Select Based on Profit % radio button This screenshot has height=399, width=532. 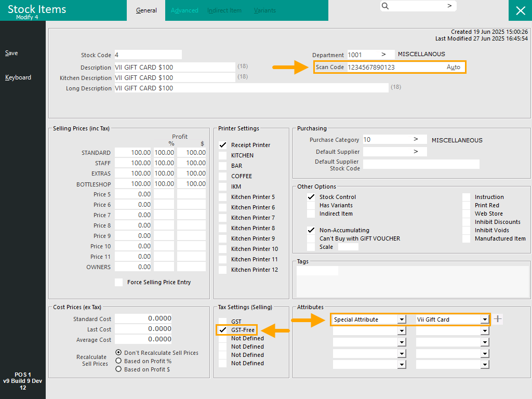click(x=119, y=361)
